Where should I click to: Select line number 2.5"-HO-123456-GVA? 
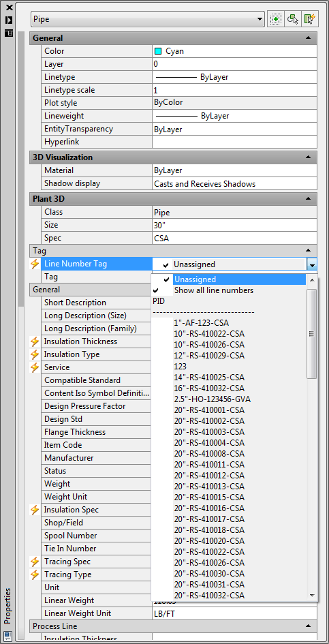tap(213, 399)
